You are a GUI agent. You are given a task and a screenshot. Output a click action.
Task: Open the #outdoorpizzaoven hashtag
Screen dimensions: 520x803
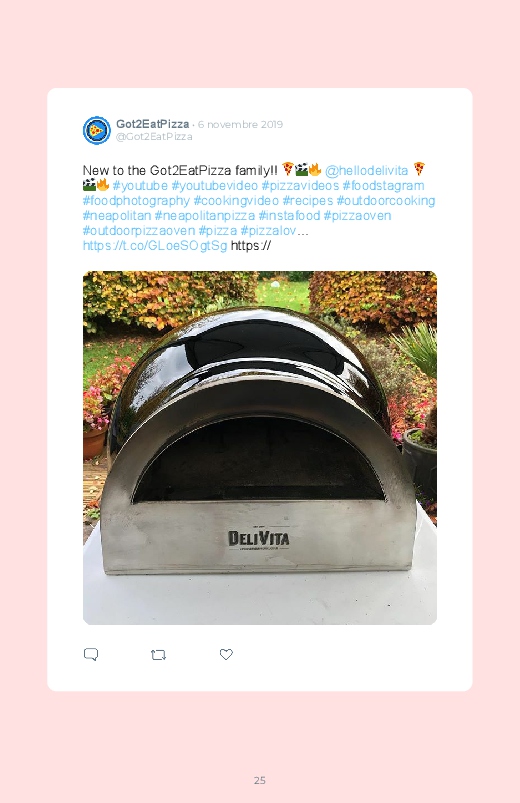139,231
